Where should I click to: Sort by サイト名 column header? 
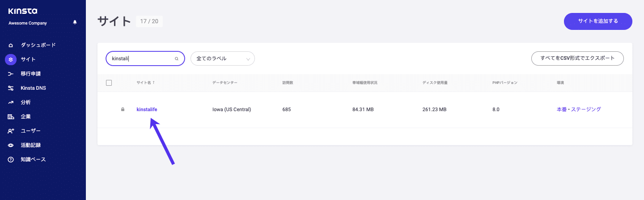tap(145, 83)
